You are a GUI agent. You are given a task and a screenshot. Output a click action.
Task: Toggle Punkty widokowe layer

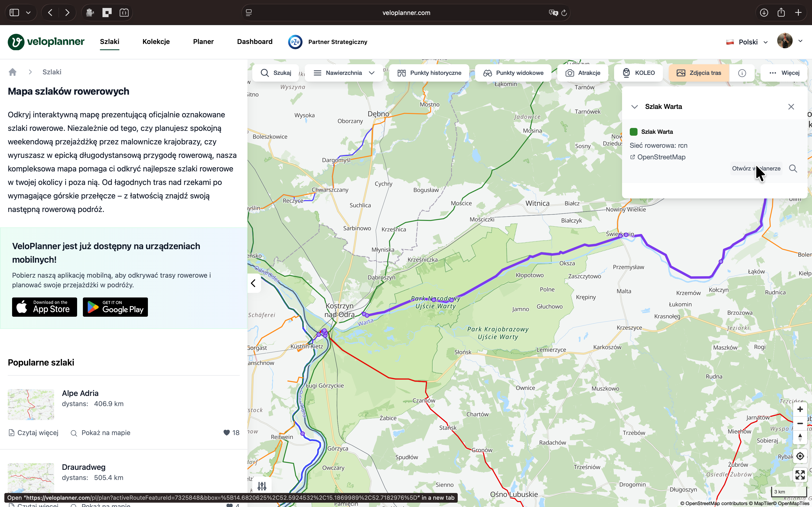click(x=513, y=73)
